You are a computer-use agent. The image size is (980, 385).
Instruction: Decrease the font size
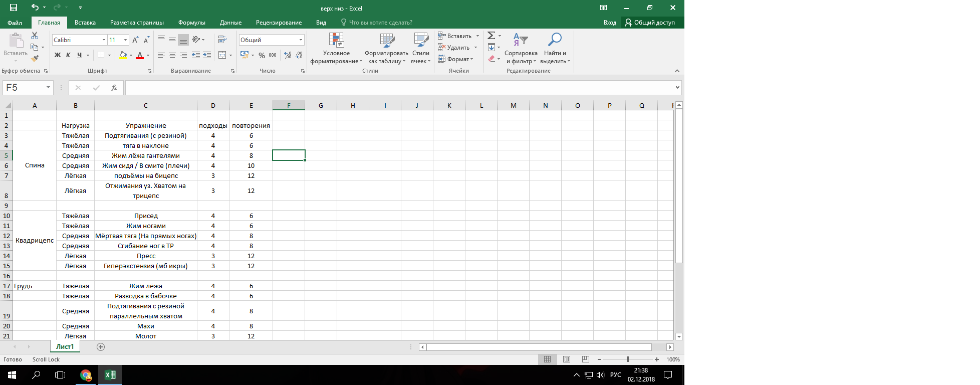point(146,40)
